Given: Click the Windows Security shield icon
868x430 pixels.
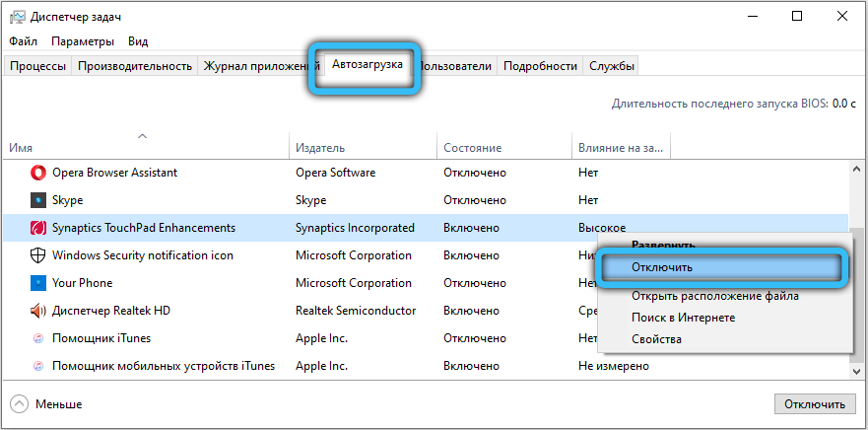Looking at the screenshot, I should point(38,255).
